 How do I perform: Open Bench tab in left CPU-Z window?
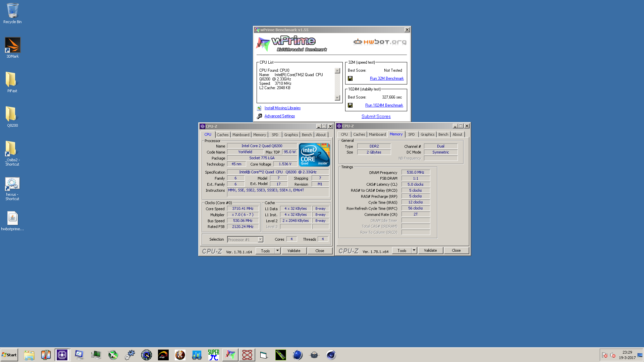pos(307,135)
